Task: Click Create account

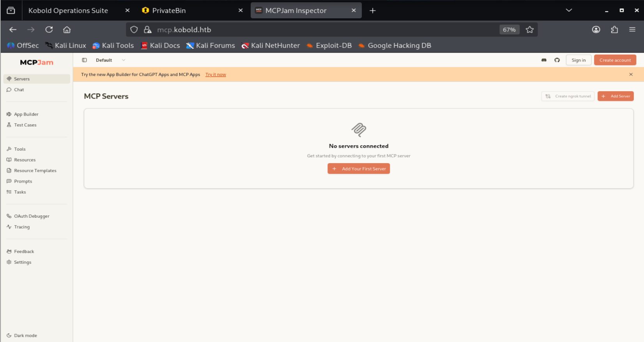Action: point(615,60)
